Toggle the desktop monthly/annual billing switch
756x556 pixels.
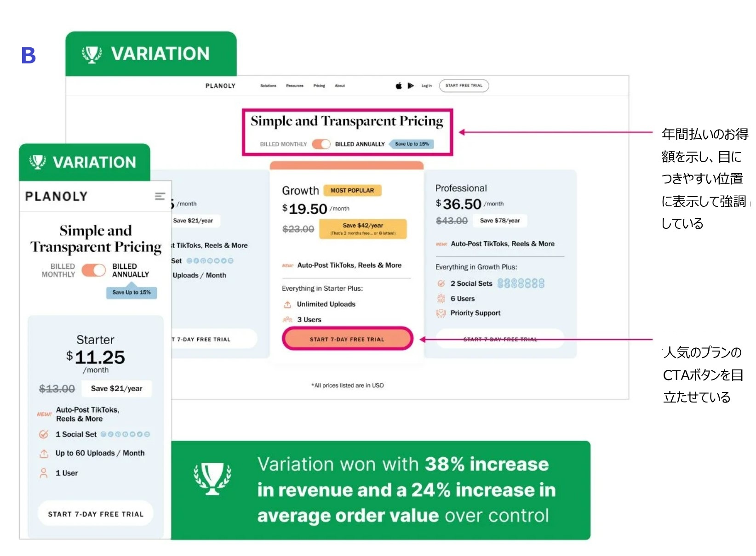coord(321,144)
